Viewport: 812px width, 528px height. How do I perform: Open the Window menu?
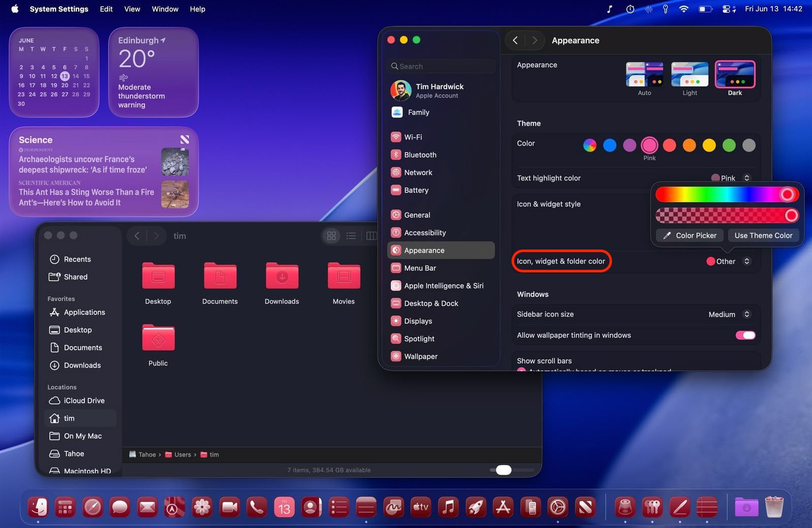click(x=164, y=9)
